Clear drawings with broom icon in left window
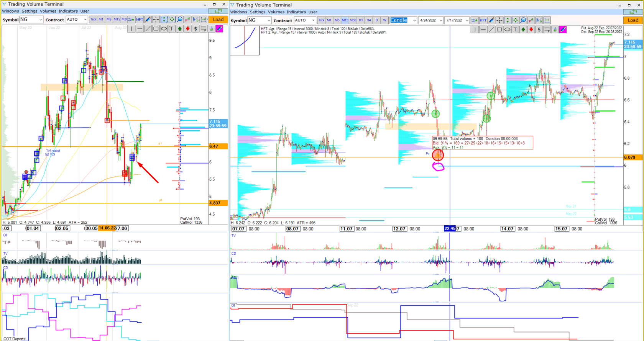Screen dimensions: 644x341 [212, 29]
